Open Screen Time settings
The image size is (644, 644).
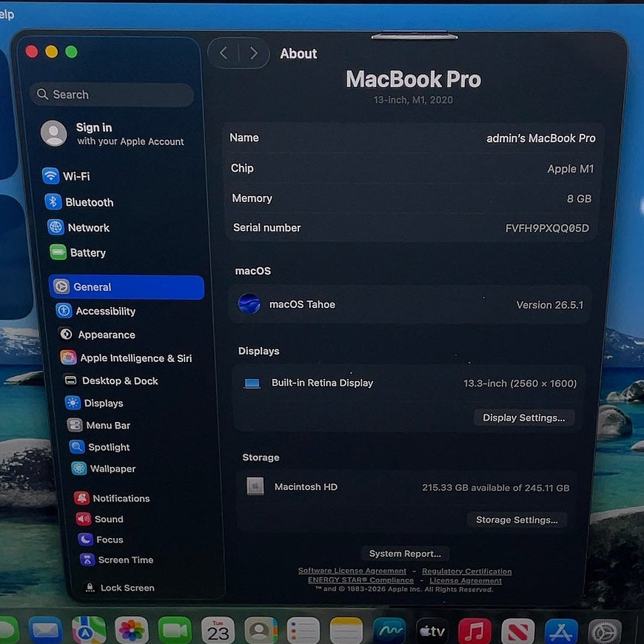pos(117,560)
